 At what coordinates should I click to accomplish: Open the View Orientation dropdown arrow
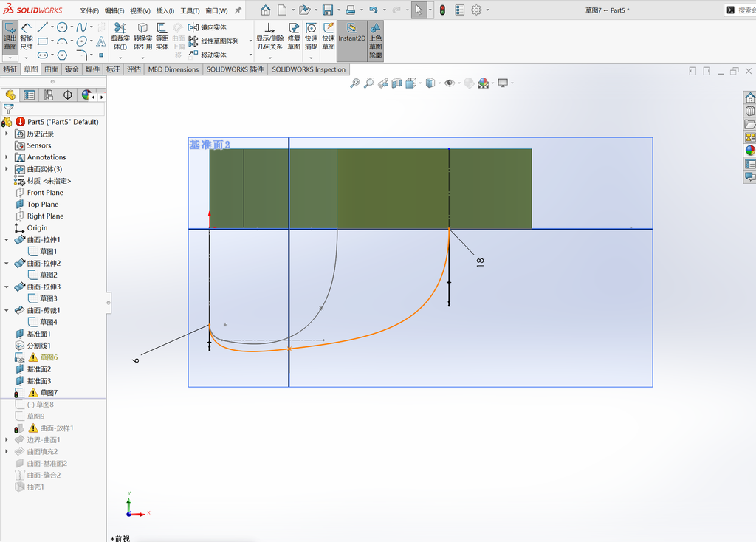420,83
